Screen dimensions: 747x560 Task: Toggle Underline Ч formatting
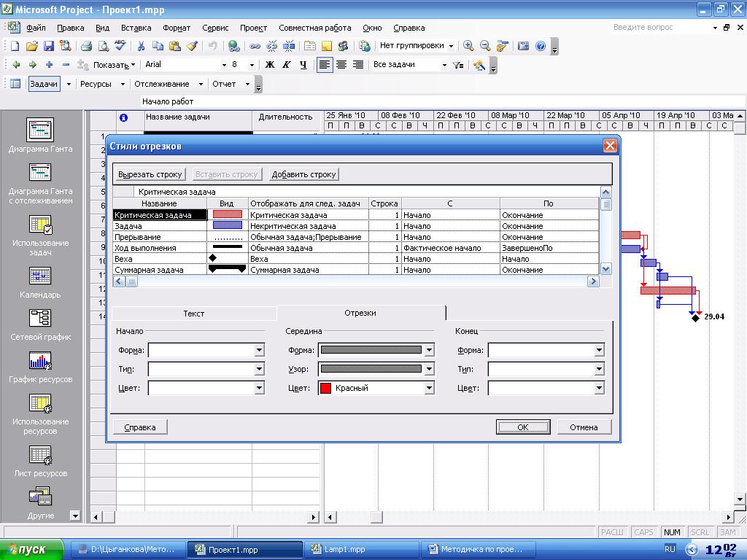tap(303, 65)
